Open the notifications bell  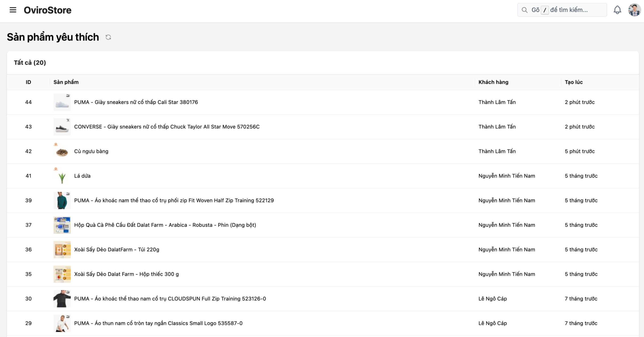click(x=617, y=10)
